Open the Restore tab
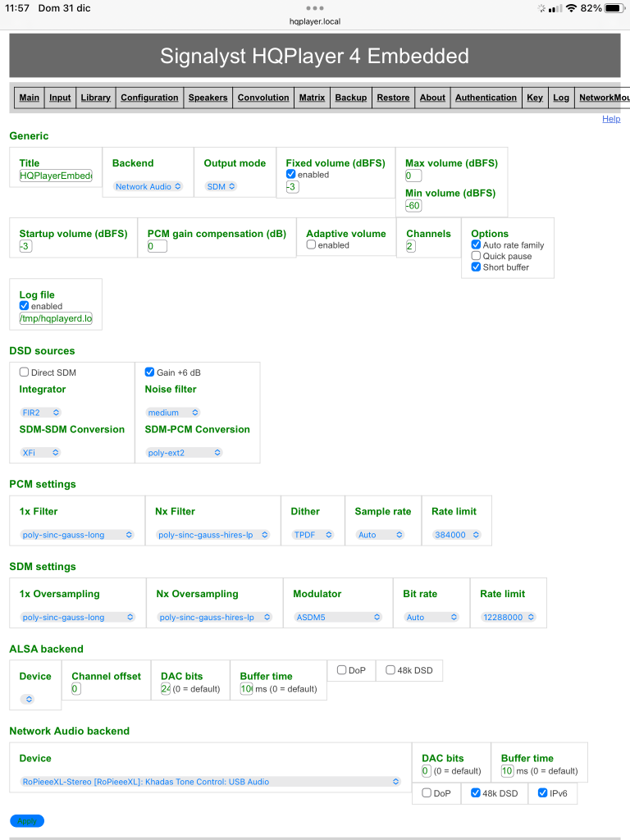The width and height of the screenshot is (630, 840). coord(393,98)
